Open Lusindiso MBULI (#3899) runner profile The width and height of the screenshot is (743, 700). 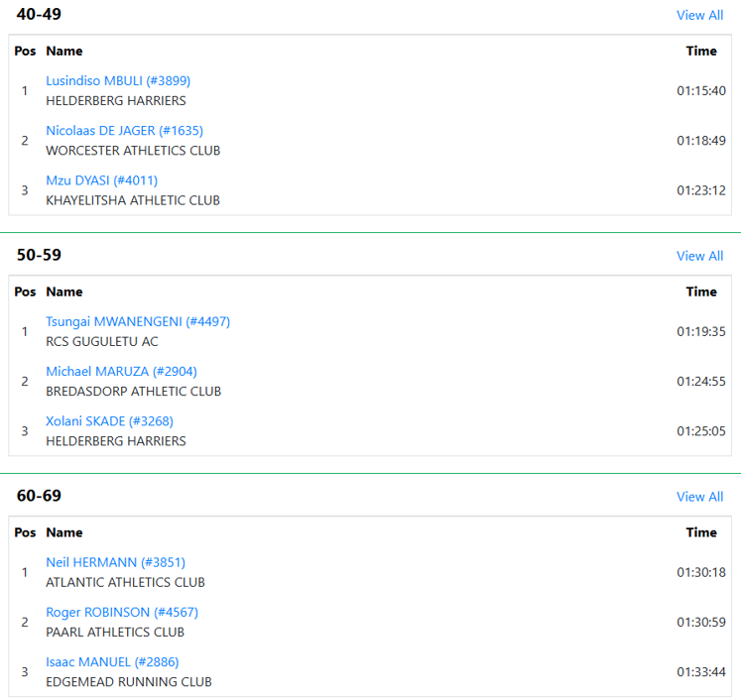118,81
